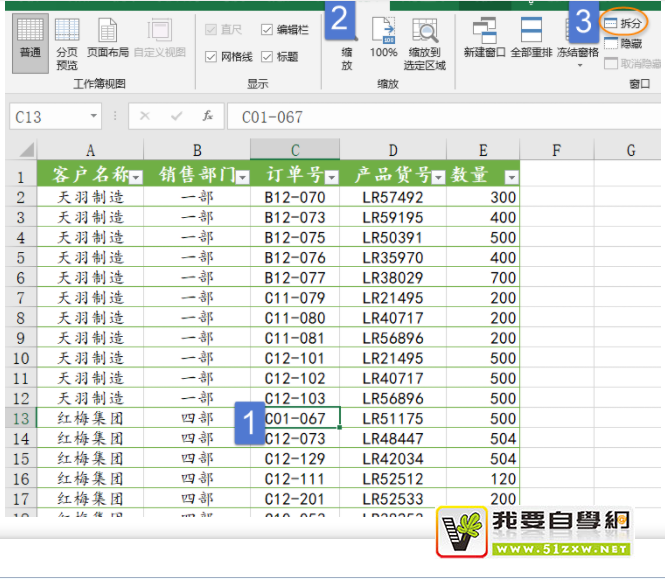
Task: Toggle the 标题 headings checkbox
Action: click(268, 57)
